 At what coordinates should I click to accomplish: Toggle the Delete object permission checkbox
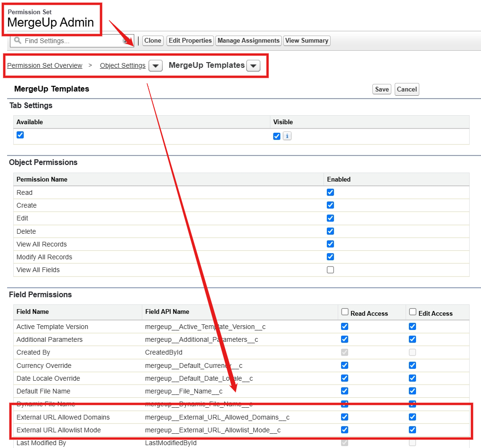coord(330,231)
